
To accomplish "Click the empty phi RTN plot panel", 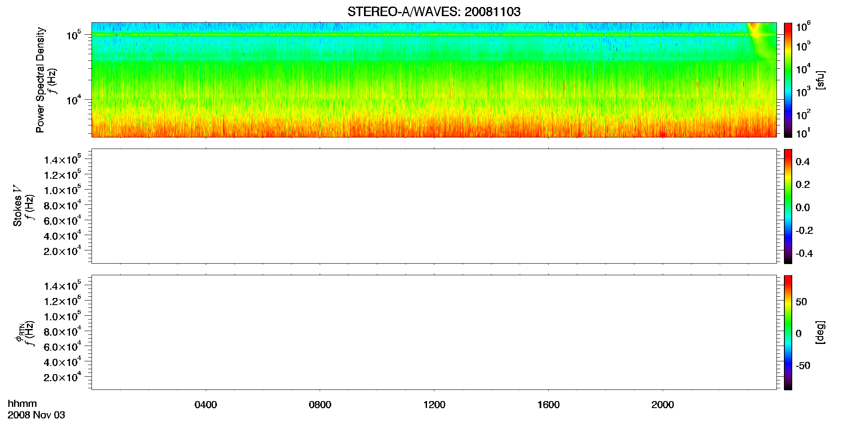I will (x=434, y=332).
